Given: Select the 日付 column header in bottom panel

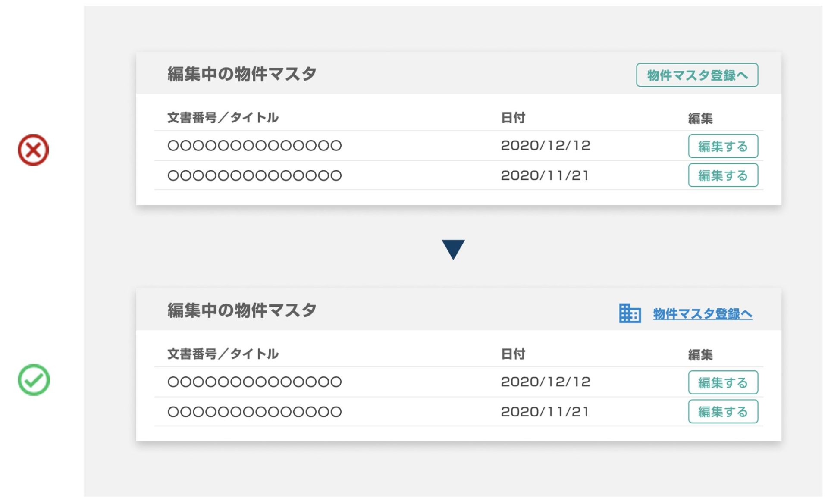Looking at the screenshot, I should tap(512, 354).
